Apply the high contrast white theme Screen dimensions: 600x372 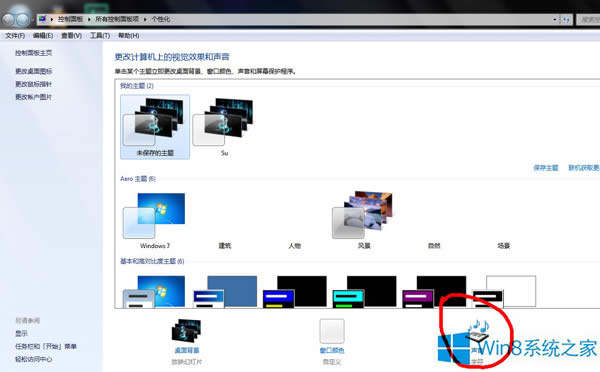504,291
